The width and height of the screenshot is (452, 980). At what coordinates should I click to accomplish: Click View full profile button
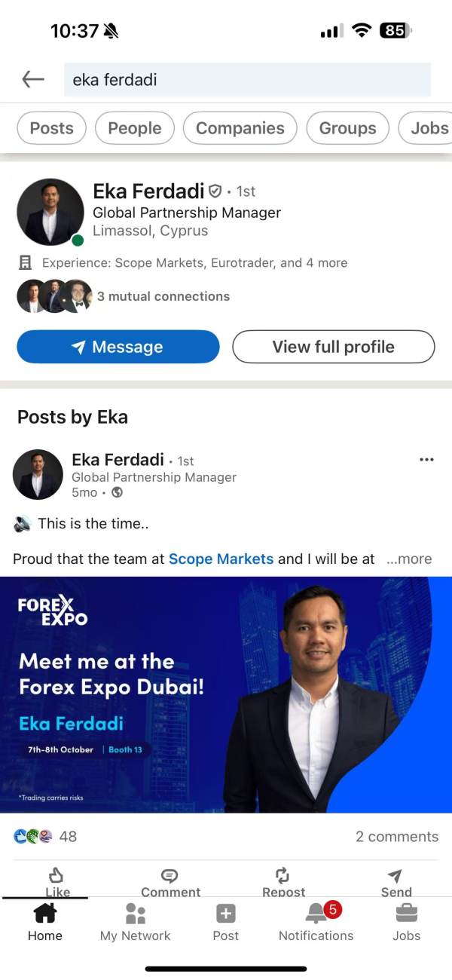coord(333,347)
